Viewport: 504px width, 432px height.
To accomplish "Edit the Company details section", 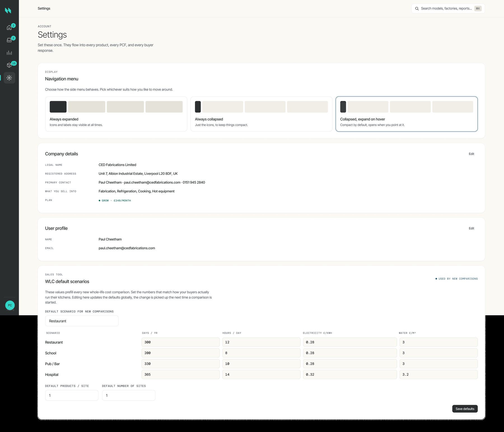I will [x=472, y=154].
